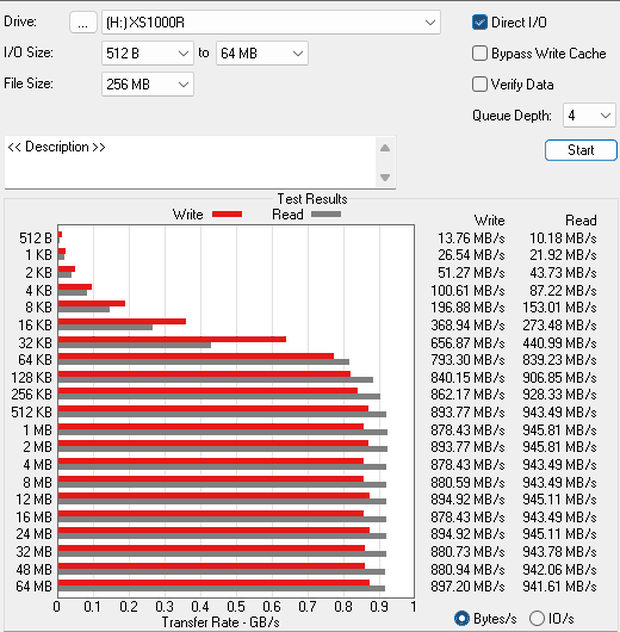This screenshot has width=620, height=632.
Task: Click the 656.87 MB/s write value
Action: [x=468, y=343]
